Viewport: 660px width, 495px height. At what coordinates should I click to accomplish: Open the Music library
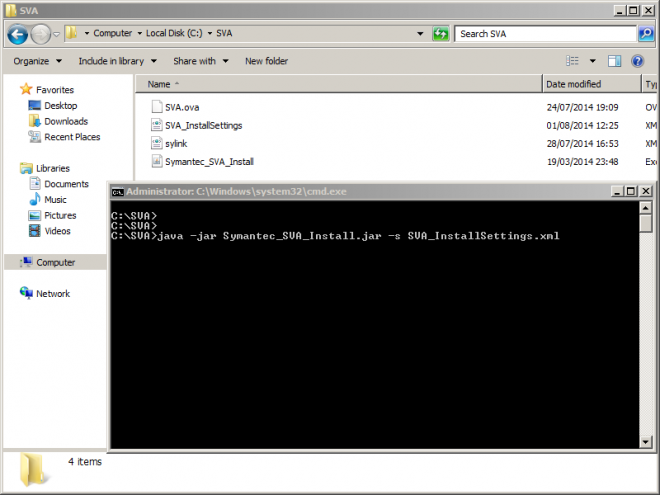[x=55, y=200]
